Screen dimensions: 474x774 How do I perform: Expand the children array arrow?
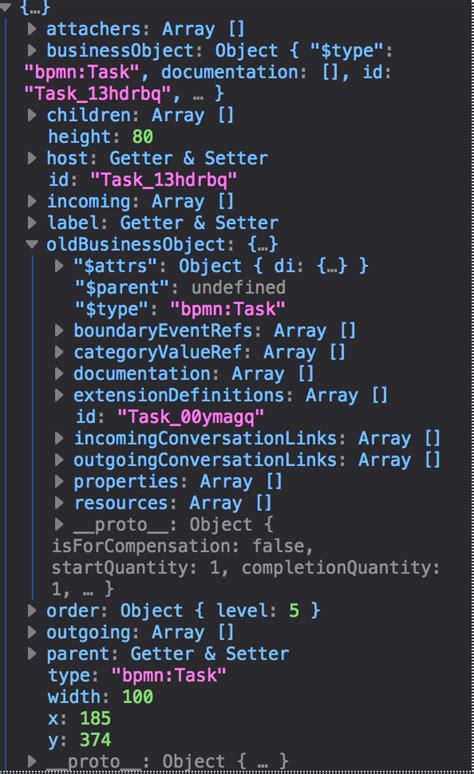coord(32,115)
